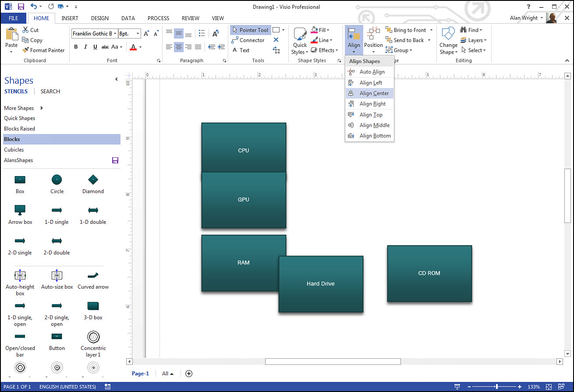Image resolution: width=574 pixels, height=392 pixels.
Task: Choose Align Center from menu
Action: pyautogui.click(x=370, y=93)
